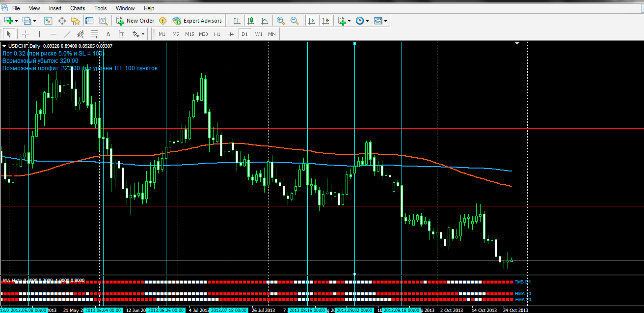Click the TMS D1 indicator label

[523, 282]
